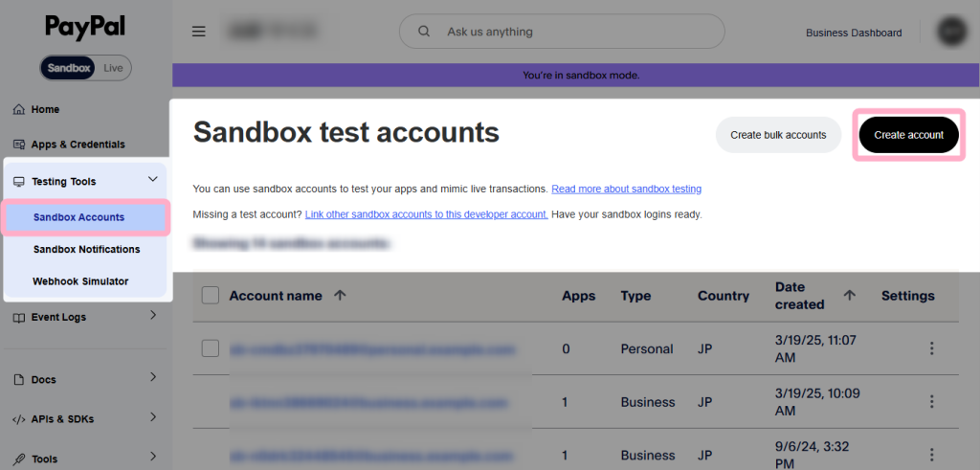The height and width of the screenshot is (470, 980).
Task: Sort by Account name arrow icon
Action: [340, 296]
